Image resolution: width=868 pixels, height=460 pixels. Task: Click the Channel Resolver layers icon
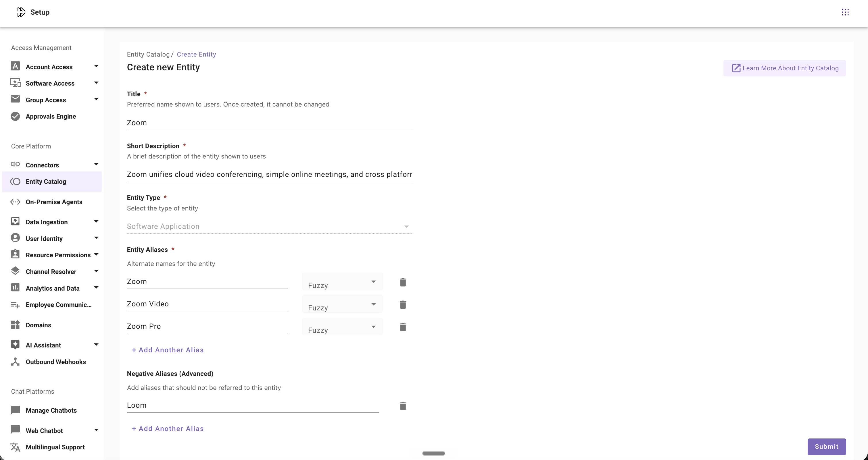[15, 271]
